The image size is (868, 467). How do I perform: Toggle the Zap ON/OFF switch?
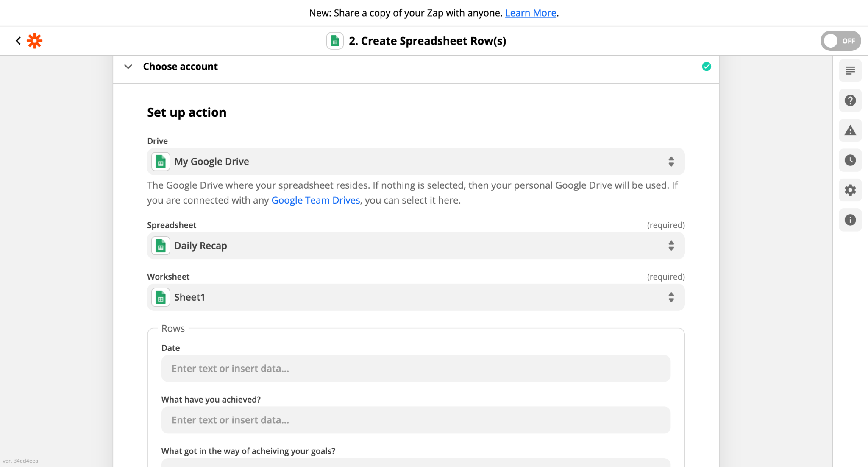840,41
